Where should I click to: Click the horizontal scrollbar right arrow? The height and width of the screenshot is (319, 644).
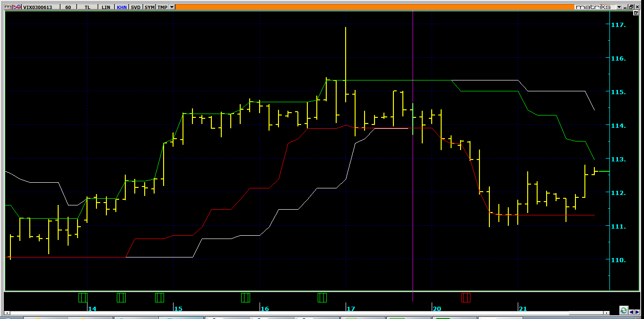(x=607, y=313)
